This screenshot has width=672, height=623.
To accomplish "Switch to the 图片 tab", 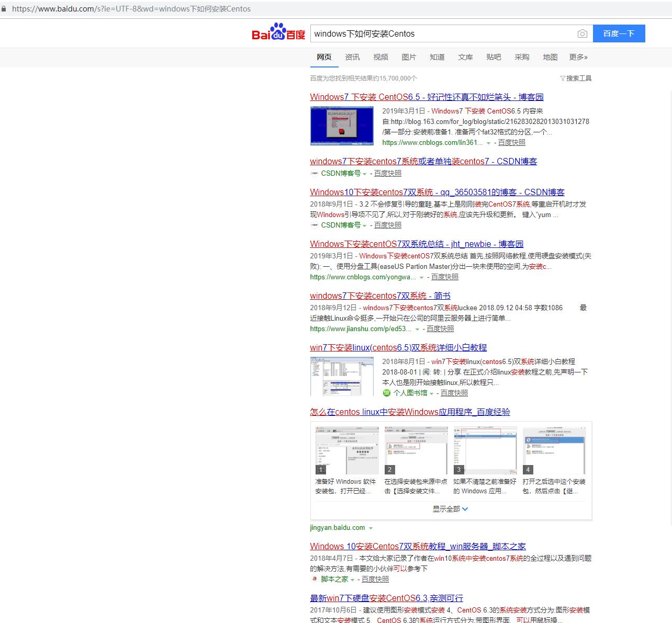I will coord(409,57).
